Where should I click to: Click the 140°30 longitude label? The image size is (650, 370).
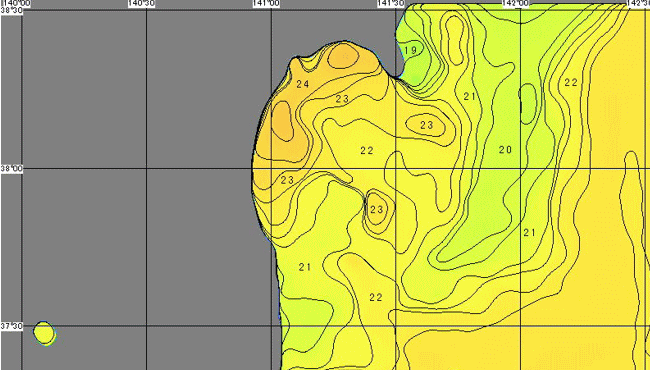pyautogui.click(x=141, y=3)
